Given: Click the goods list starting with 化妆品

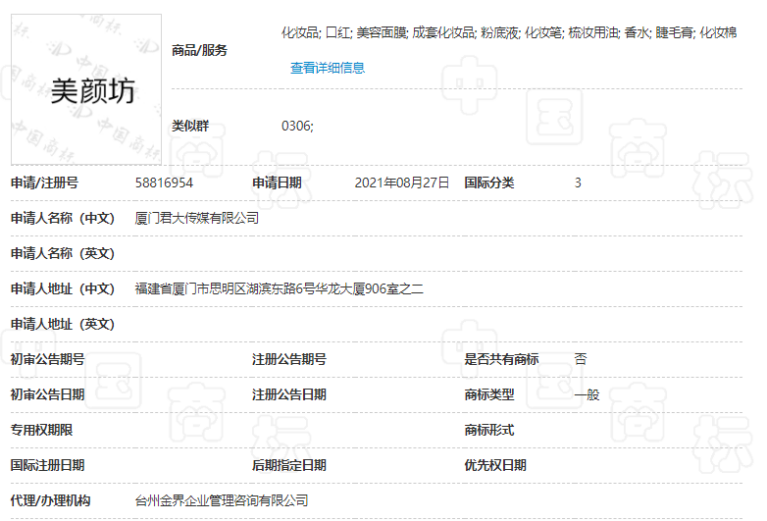Looking at the screenshot, I should coord(509,33).
